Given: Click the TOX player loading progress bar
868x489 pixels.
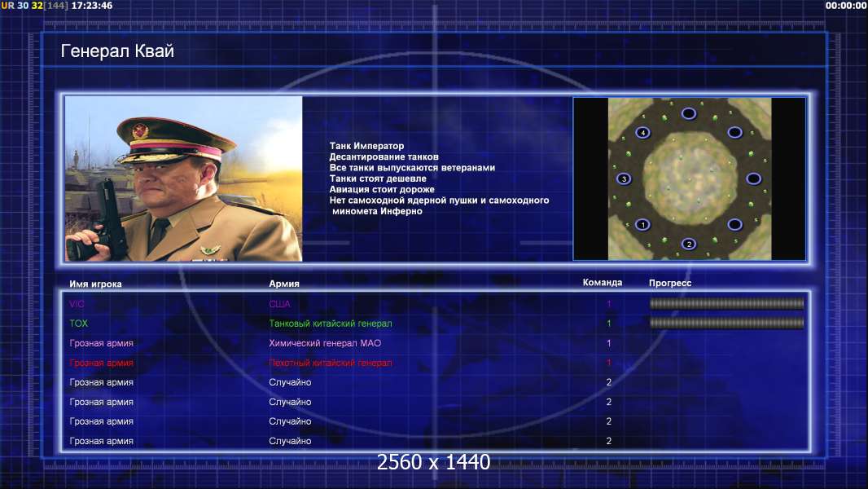Looking at the screenshot, I should [726, 323].
